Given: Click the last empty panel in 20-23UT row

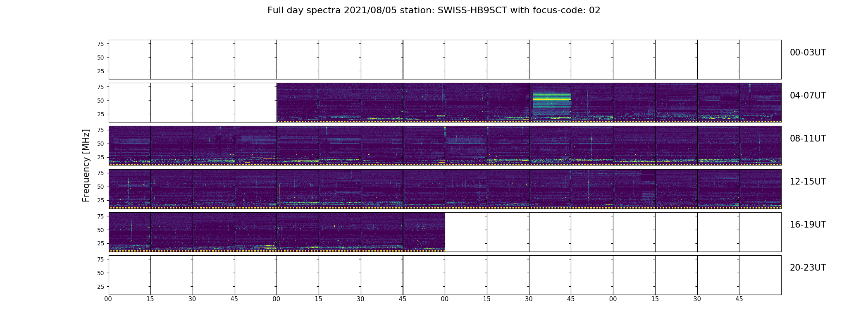Looking at the screenshot, I should 760,275.
